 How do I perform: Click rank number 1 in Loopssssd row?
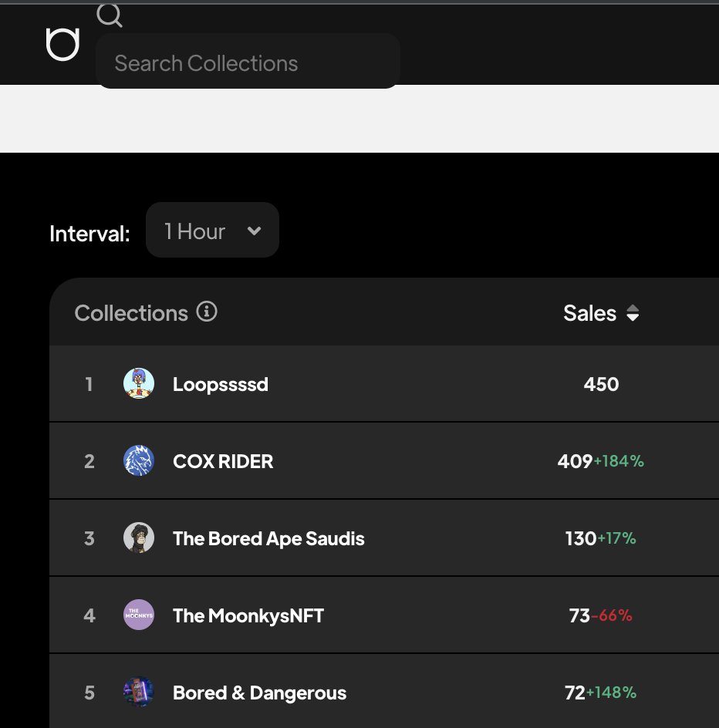pos(89,384)
